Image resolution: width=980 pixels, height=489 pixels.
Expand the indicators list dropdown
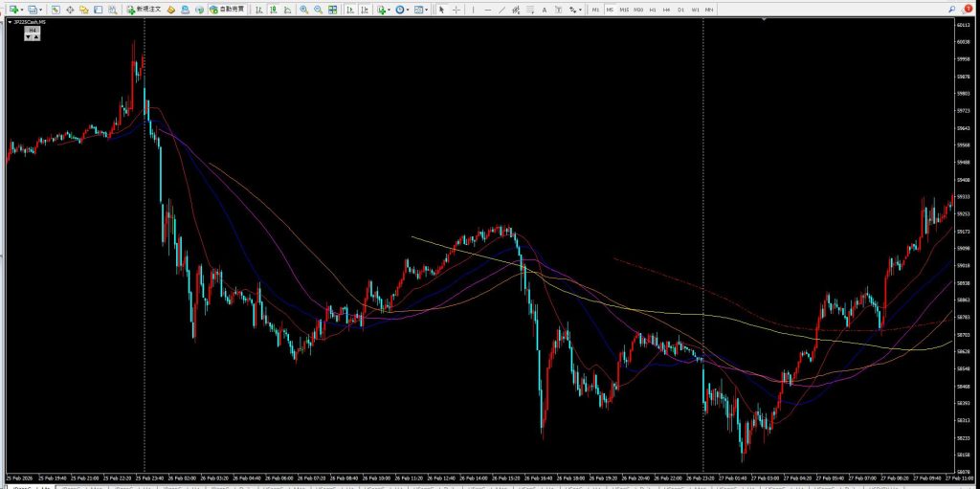click(390, 9)
